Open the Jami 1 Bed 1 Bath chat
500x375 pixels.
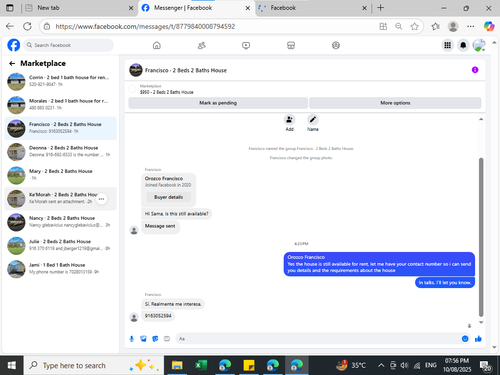coord(60,268)
